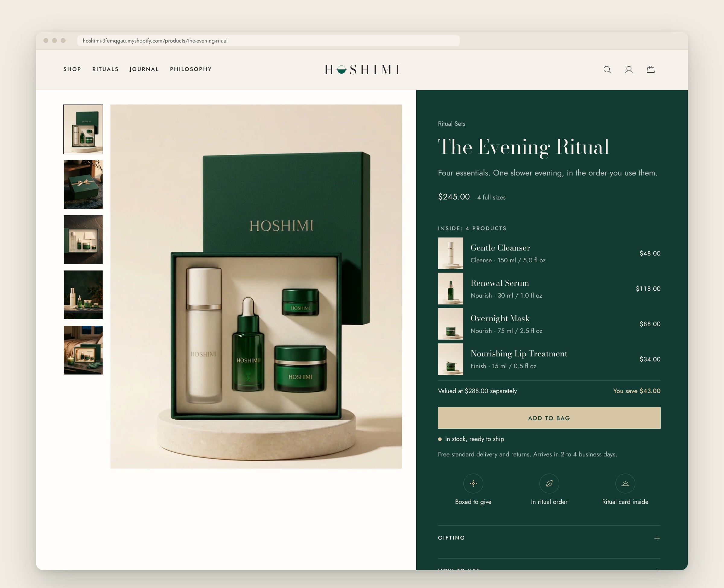Open the search icon in header

607,69
